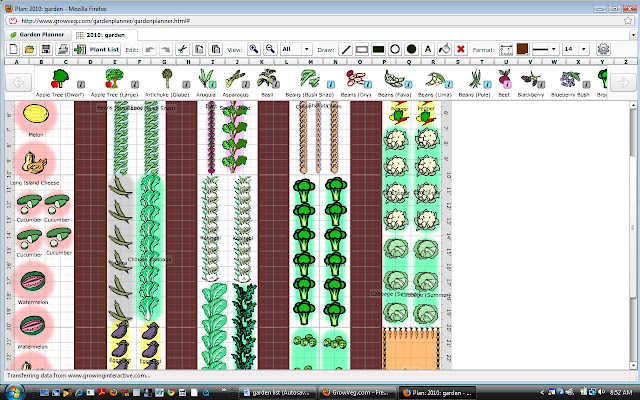Show info for Beet
Viewport: 640px width, 400px height.
(x=507, y=84)
